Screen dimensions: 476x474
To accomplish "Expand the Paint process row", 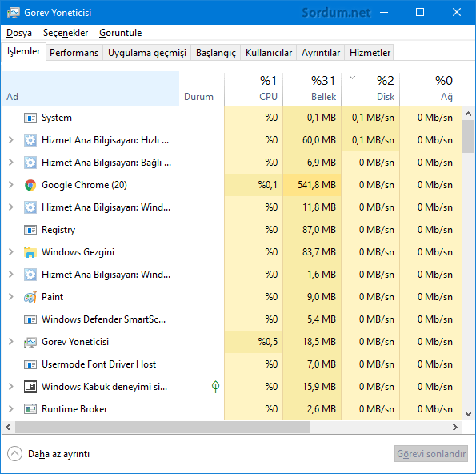I will [11, 297].
